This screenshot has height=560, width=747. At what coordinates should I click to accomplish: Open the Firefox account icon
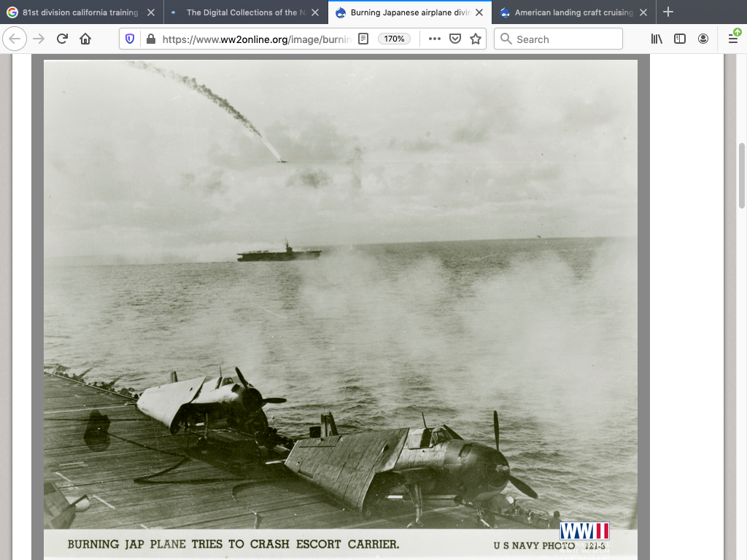703,39
